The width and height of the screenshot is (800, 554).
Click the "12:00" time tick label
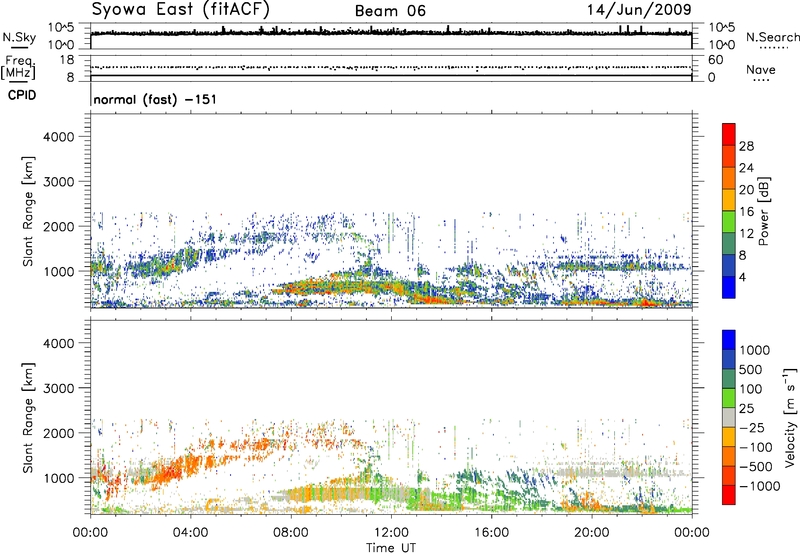coord(391,533)
